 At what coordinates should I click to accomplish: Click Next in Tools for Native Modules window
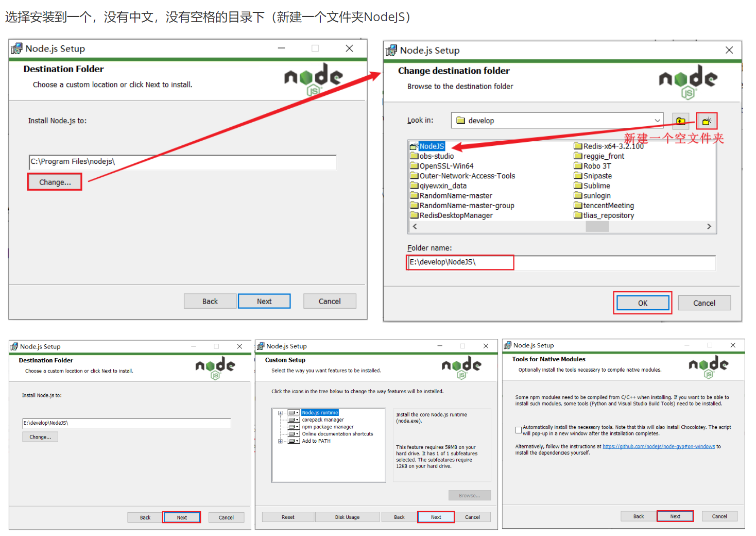[675, 516]
